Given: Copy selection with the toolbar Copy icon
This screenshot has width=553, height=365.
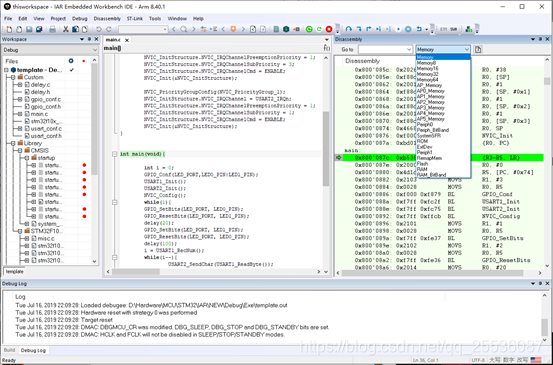Looking at the screenshot, I should 75,29.
